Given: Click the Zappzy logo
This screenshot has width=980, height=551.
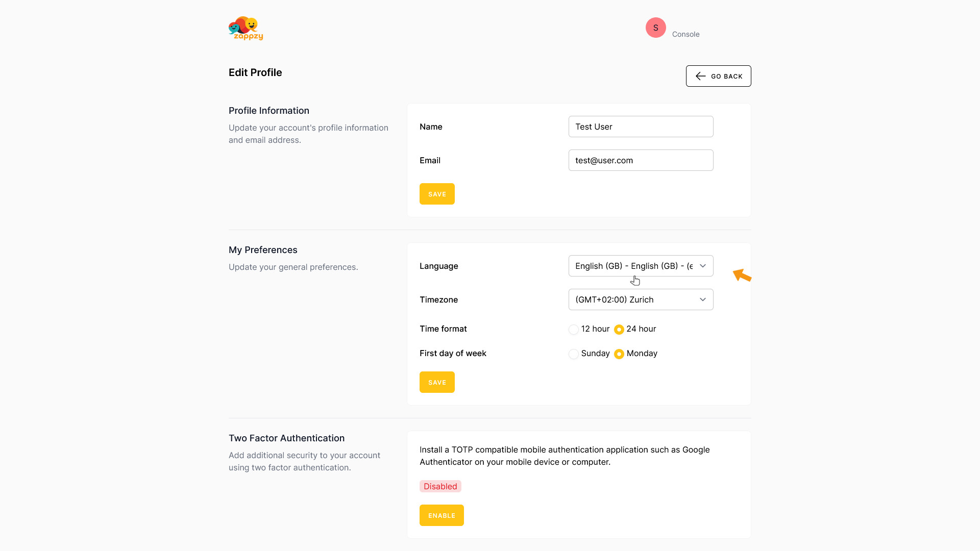Looking at the screenshot, I should point(246,28).
